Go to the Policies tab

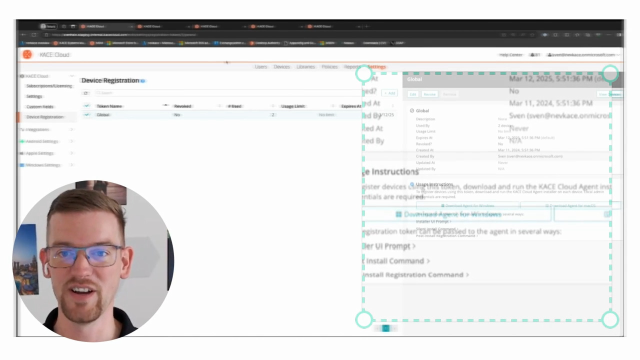(329, 67)
